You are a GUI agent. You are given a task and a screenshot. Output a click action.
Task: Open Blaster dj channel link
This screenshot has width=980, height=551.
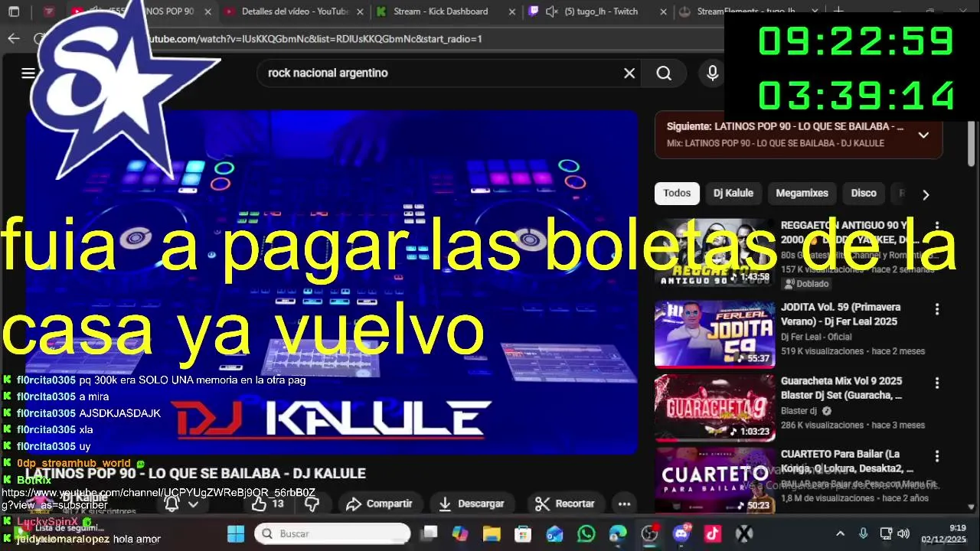799,411
